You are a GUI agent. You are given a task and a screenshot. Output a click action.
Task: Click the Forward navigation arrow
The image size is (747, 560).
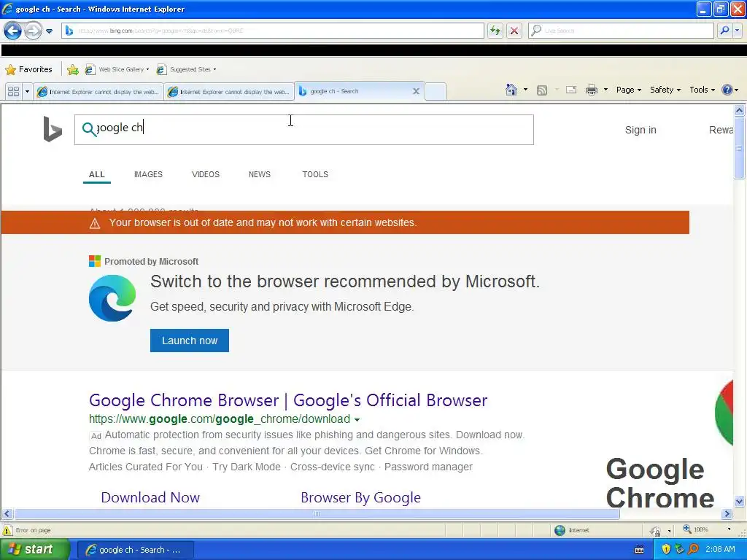33,31
